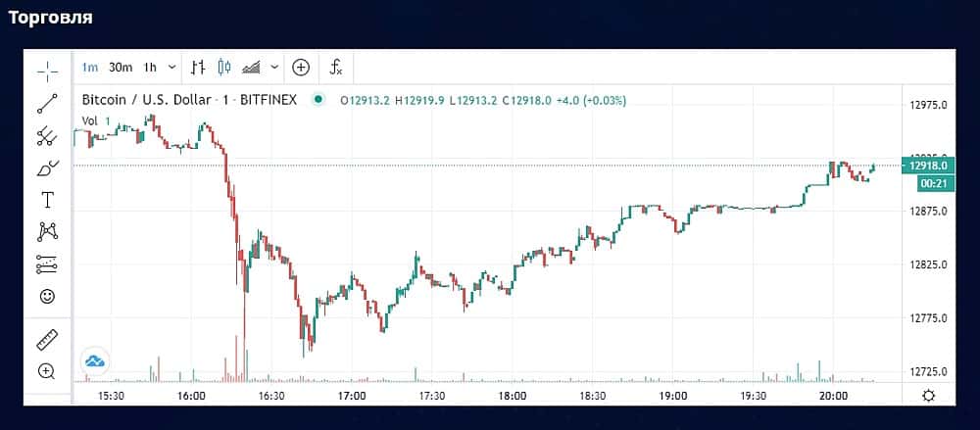Select the trend line drawing tool

tap(47, 103)
